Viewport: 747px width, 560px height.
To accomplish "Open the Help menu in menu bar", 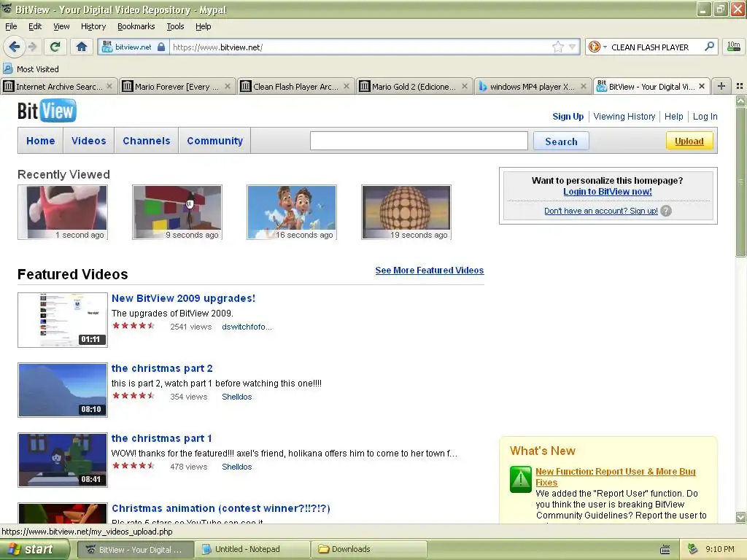I will [204, 26].
